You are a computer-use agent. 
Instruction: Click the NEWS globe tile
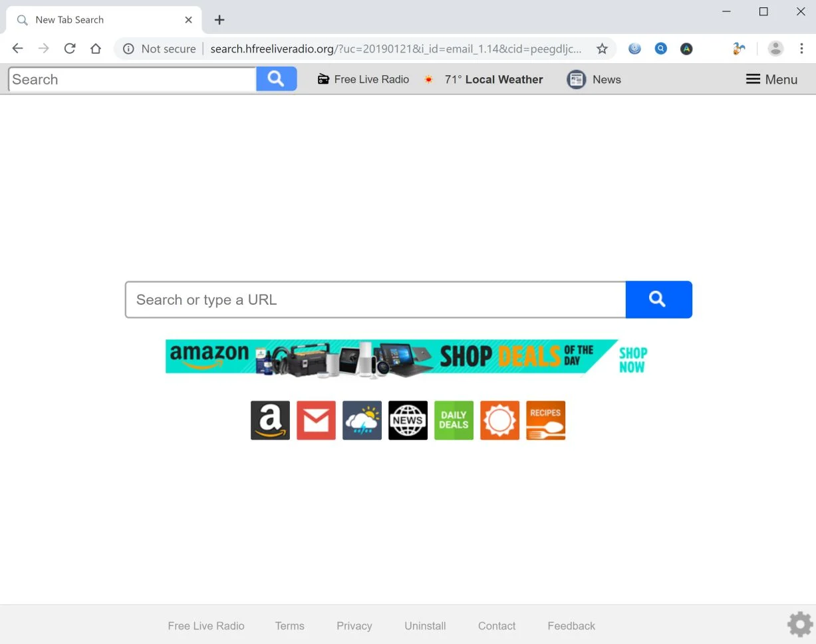click(x=408, y=420)
